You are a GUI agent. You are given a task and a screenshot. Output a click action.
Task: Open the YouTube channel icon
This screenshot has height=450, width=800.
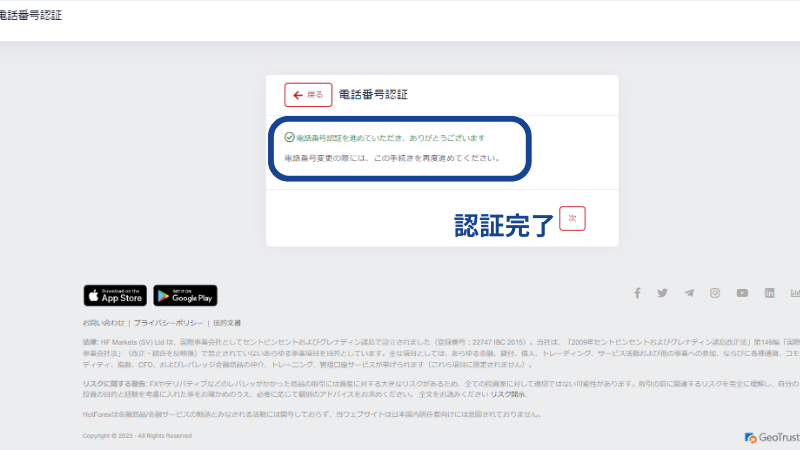pos(742,293)
